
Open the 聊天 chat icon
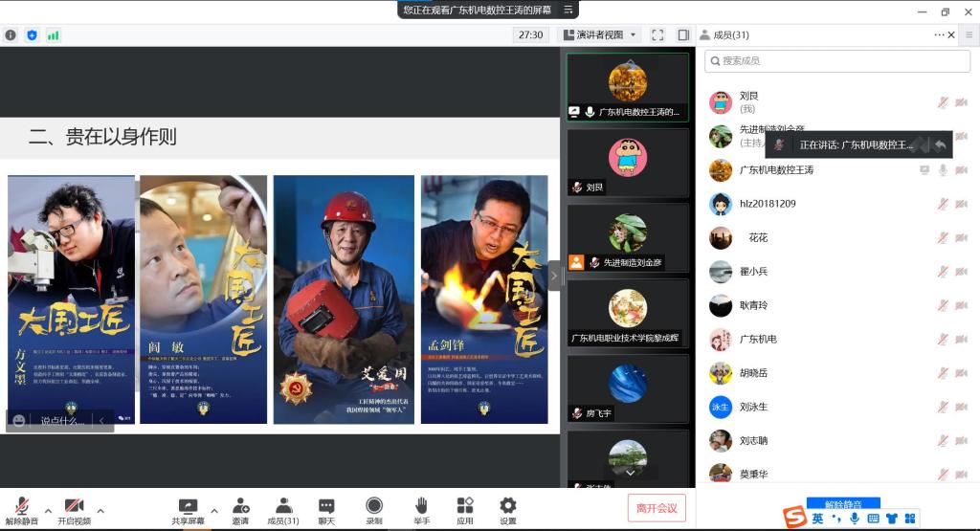(x=326, y=509)
